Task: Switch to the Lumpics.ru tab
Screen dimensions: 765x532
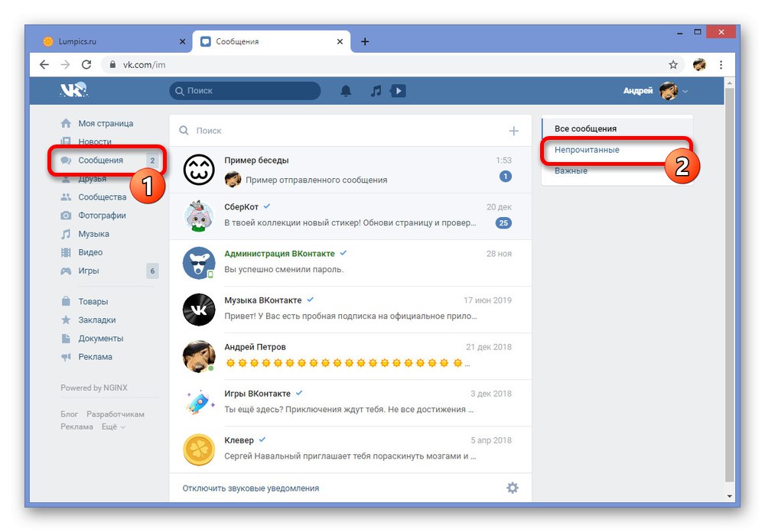Action: [115, 41]
